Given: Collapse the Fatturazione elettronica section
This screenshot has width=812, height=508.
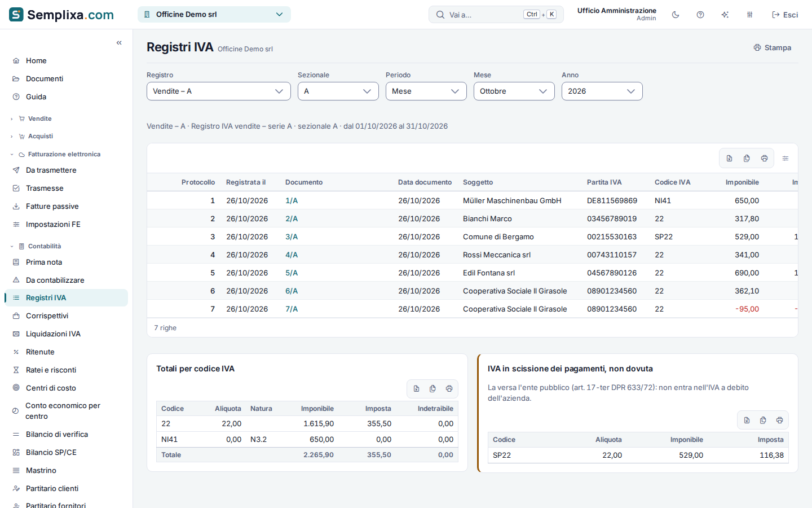Looking at the screenshot, I should click(x=67, y=154).
